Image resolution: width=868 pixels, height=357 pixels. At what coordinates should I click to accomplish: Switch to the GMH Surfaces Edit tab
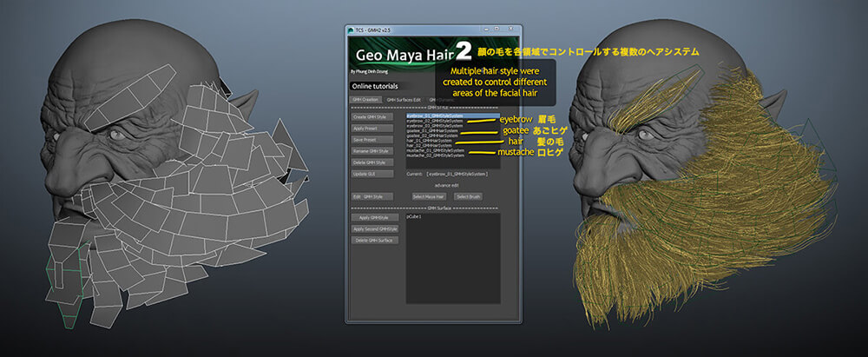(x=404, y=99)
